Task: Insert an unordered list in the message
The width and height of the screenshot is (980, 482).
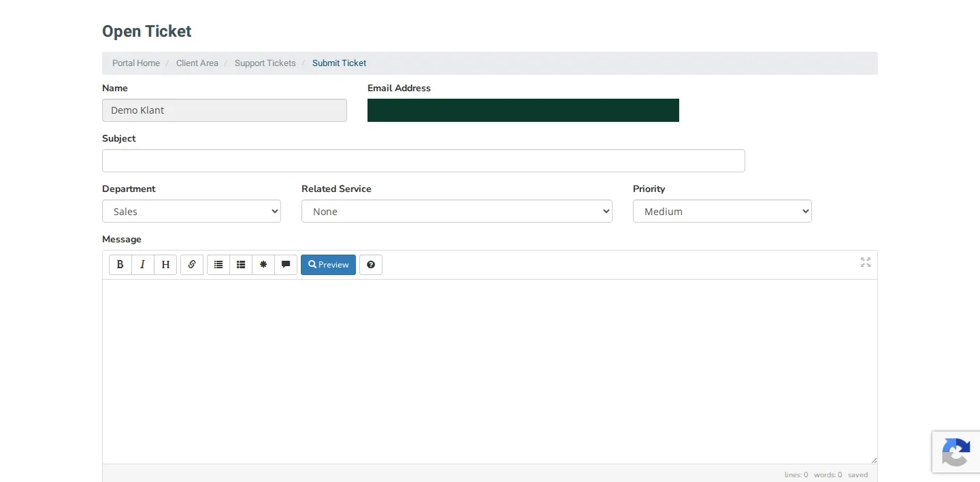Action: point(218,265)
